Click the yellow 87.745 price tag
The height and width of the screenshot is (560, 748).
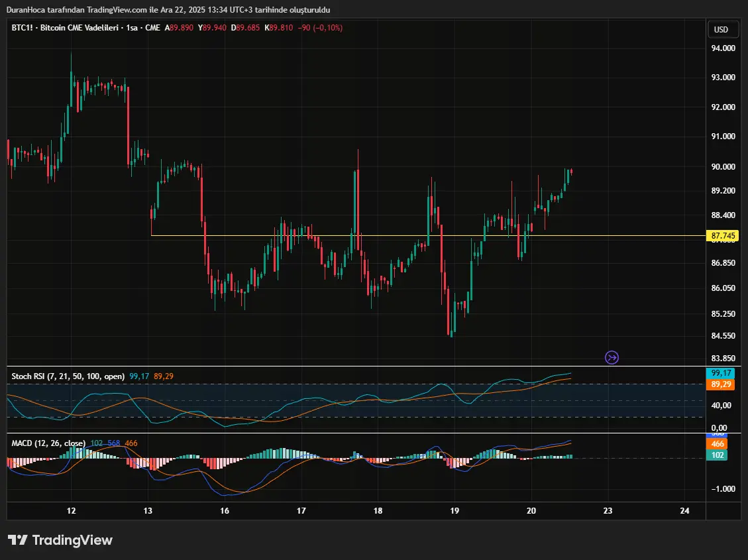[x=723, y=236]
